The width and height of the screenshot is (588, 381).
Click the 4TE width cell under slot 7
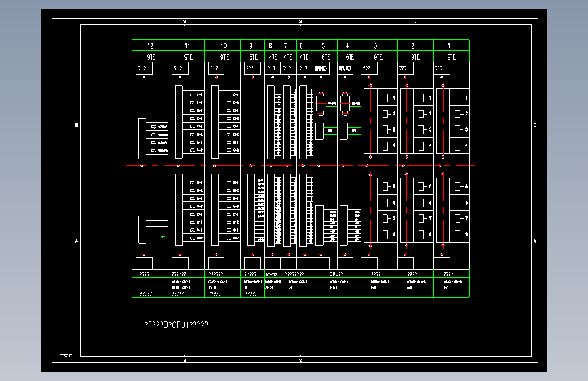[288, 57]
